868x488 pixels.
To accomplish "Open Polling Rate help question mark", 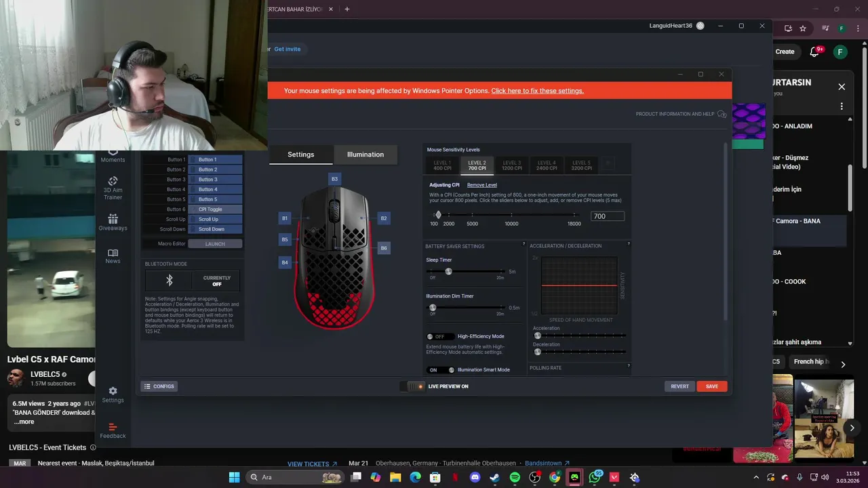I will 629,366.
